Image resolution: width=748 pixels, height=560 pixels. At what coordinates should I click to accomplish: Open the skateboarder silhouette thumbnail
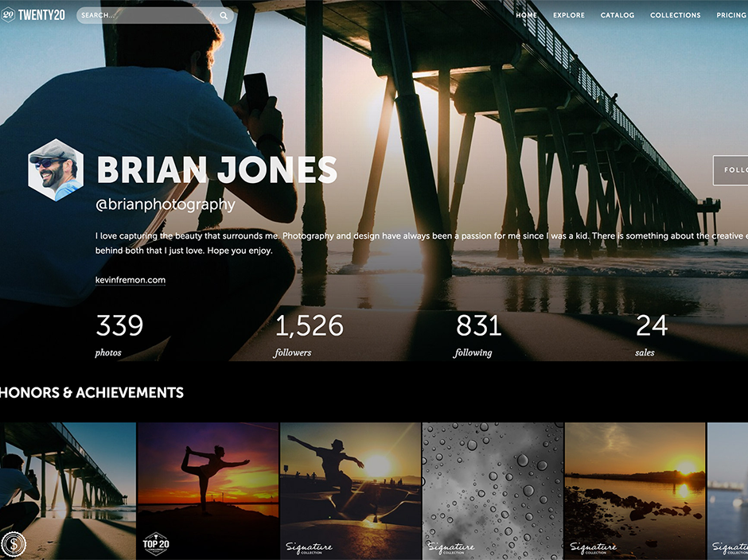click(x=351, y=491)
